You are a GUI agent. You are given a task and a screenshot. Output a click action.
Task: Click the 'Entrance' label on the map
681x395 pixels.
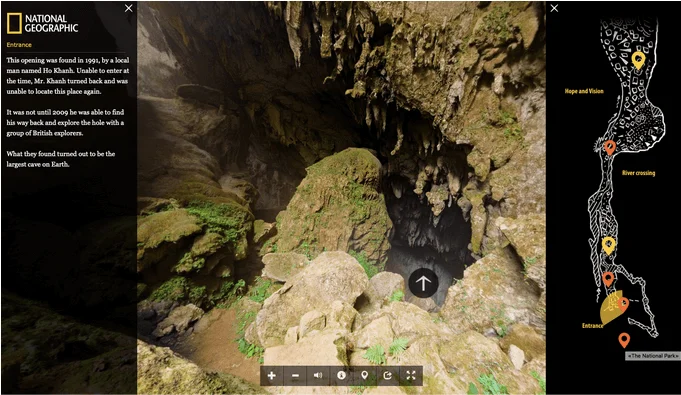click(x=592, y=325)
